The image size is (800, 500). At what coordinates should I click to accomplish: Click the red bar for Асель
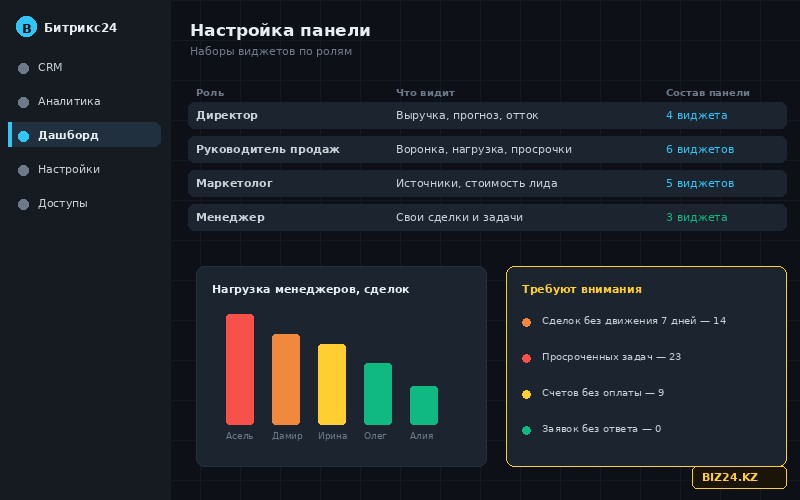[x=240, y=369]
